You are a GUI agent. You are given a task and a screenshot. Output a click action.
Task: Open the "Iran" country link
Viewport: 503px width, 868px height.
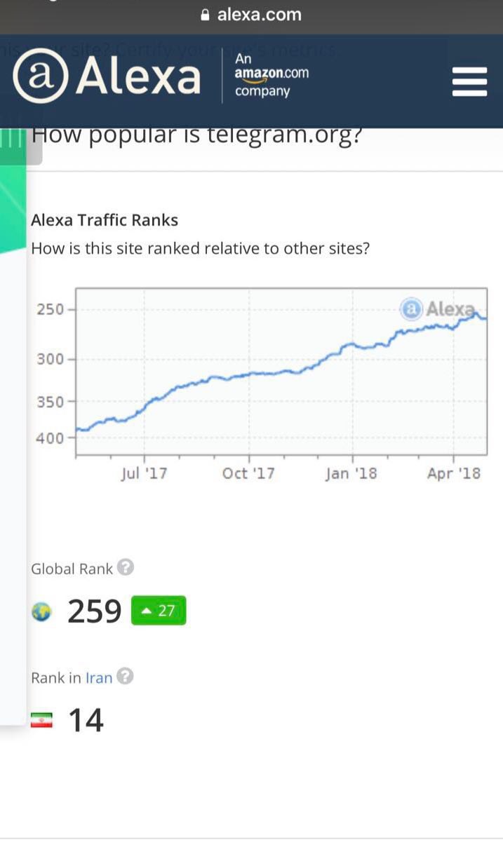[x=99, y=678]
